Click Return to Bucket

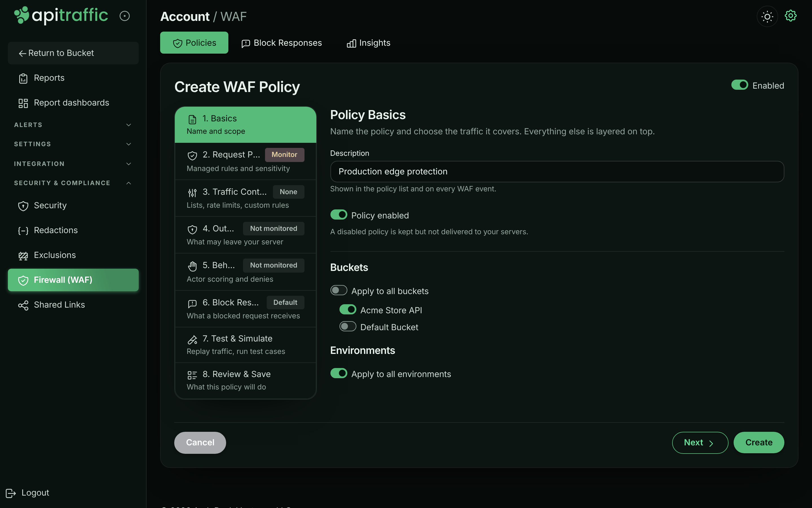(73, 53)
